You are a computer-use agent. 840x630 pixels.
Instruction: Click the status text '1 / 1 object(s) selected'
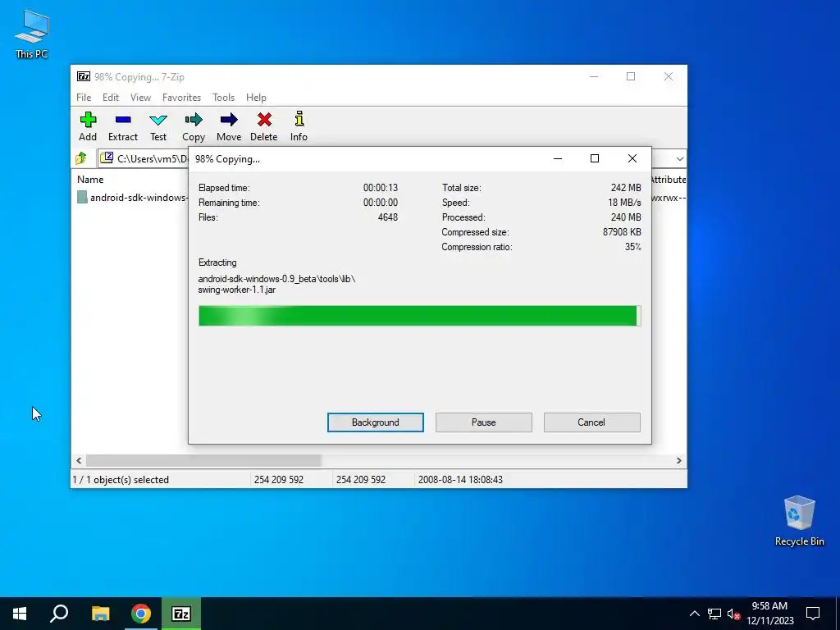click(x=121, y=479)
